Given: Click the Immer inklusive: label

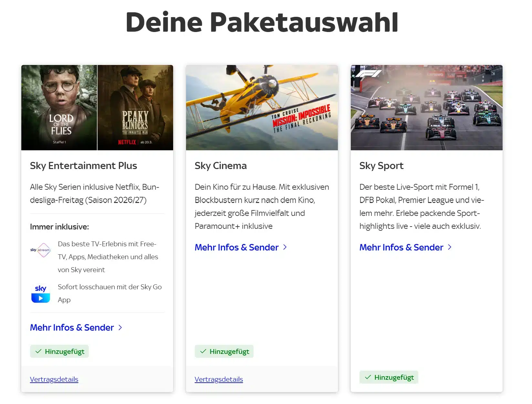Looking at the screenshot, I should coord(59,227).
